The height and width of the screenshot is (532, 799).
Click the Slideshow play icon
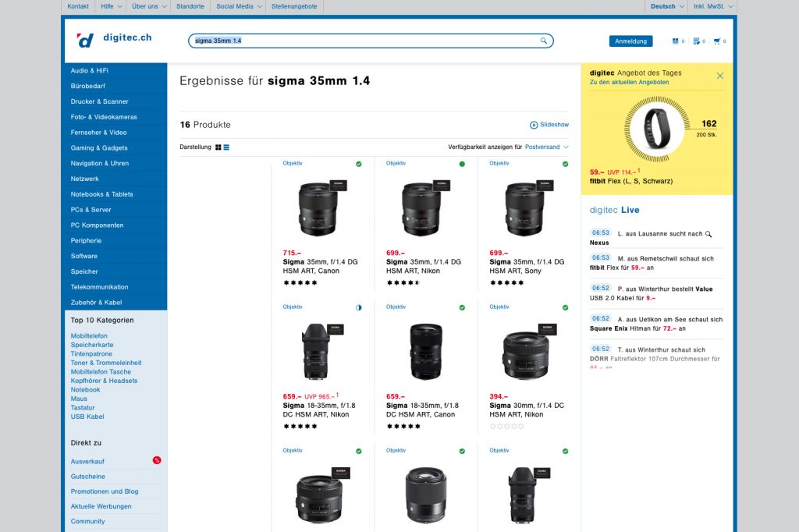[x=534, y=125]
